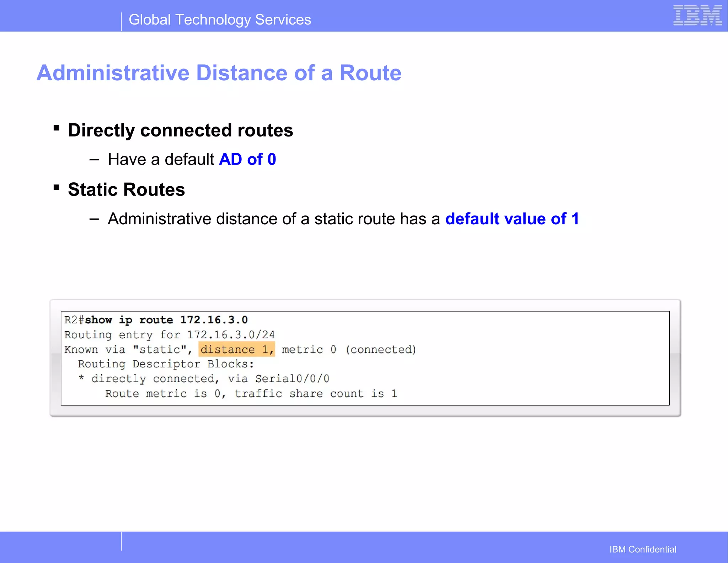The image size is (728, 563).
Task: Select the title 'Administrative Distance of a Route'
Action: pos(219,73)
